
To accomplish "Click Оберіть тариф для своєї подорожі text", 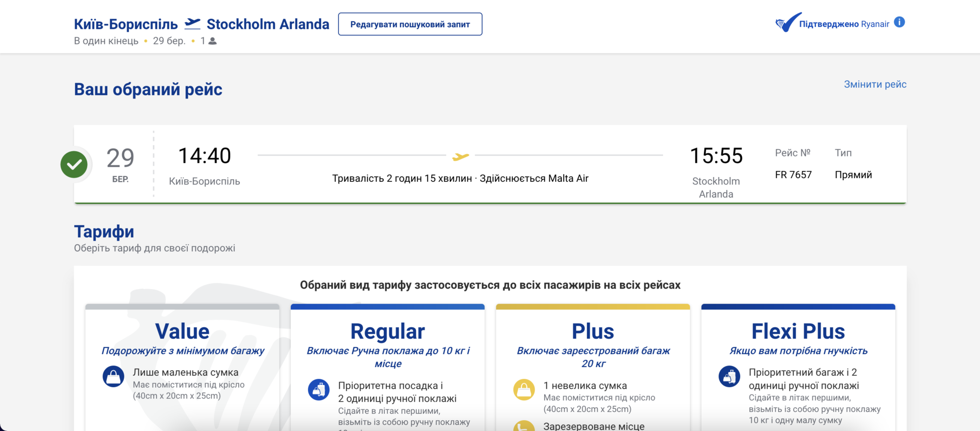I will [154, 248].
